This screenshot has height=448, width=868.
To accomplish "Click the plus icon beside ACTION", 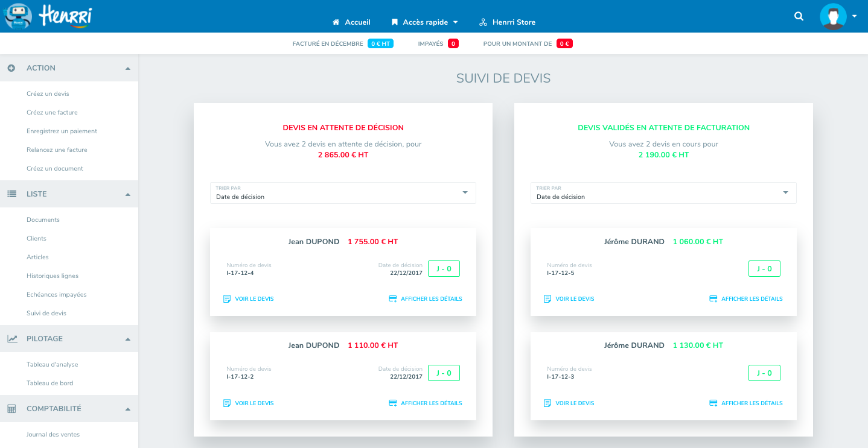I will point(11,68).
